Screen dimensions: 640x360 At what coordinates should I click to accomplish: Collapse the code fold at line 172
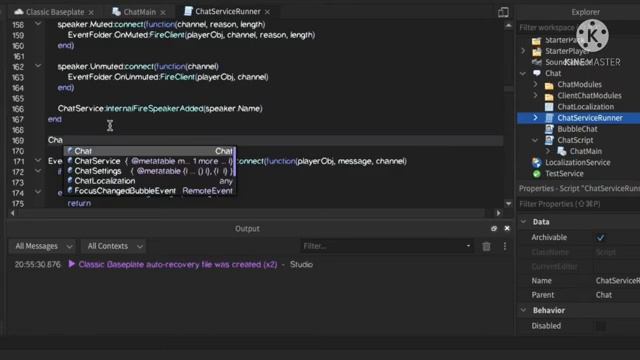38,171
